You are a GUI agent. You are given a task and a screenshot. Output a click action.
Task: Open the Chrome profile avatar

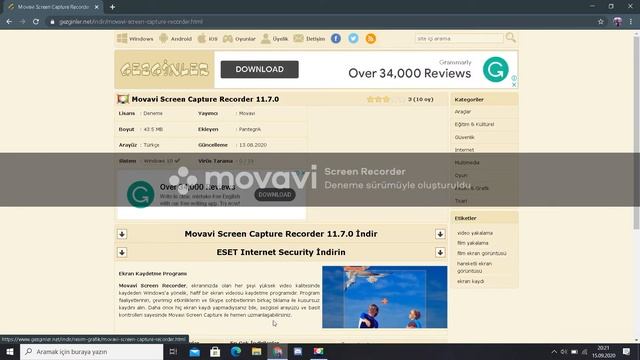(618, 22)
